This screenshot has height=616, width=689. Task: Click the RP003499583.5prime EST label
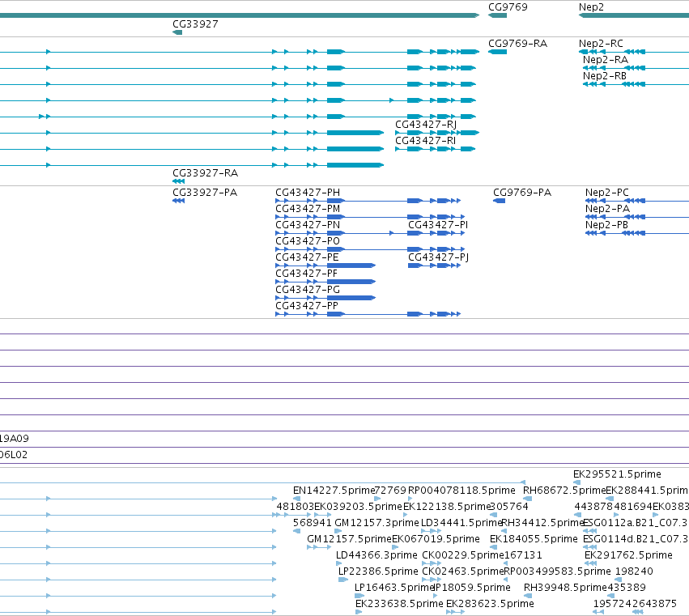click(557, 572)
